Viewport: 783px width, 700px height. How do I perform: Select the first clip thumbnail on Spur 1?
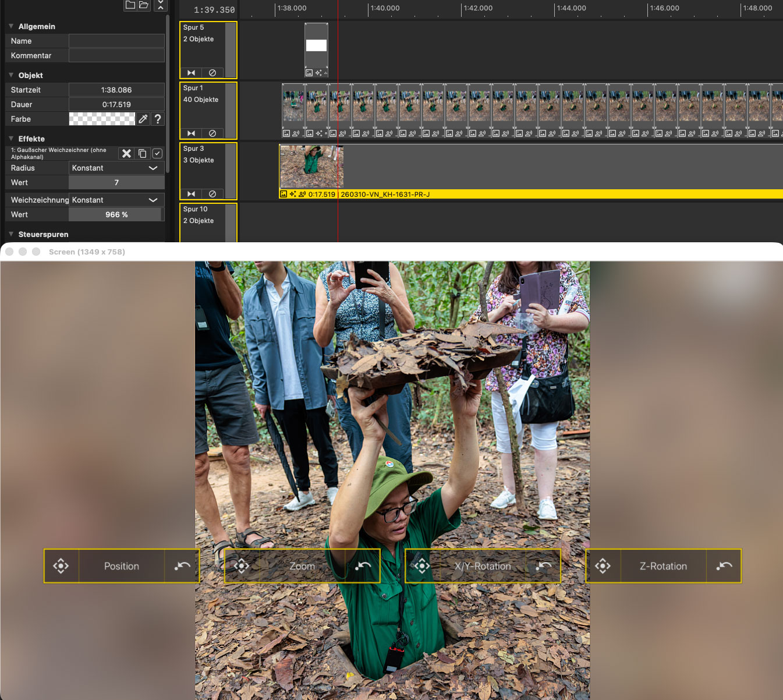coord(293,105)
